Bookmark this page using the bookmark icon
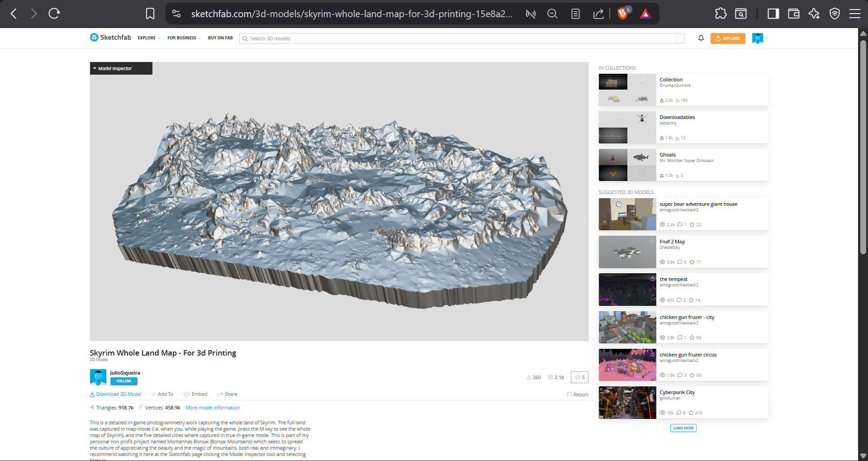 [x=150, y=14]
